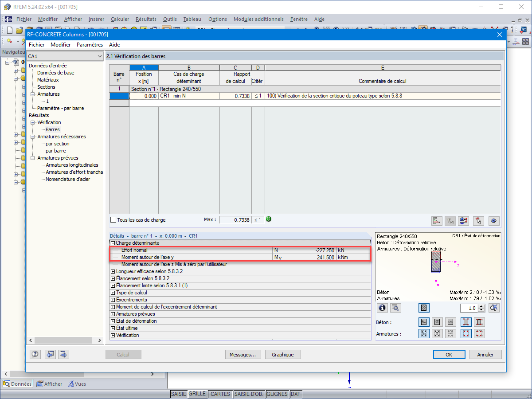Click the eye view mode icon below table
Image resolution: width=532 pixels, height=399 pixels.
pos(494,220)
